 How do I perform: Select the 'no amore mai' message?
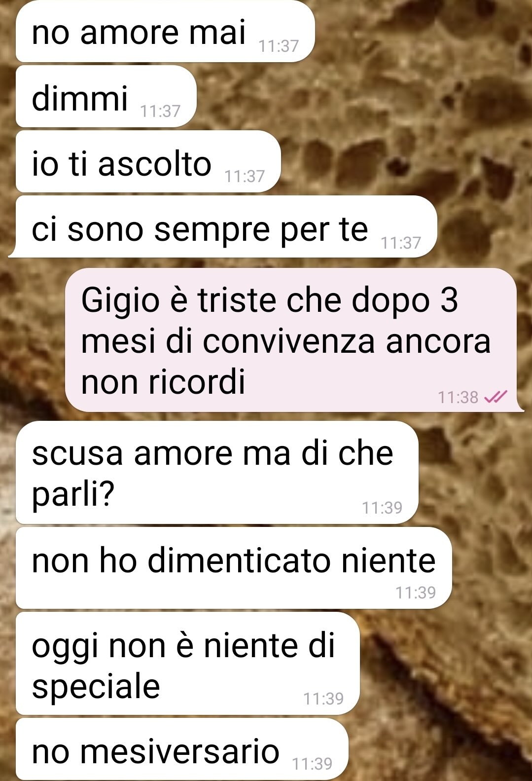click(x=165, y=31)
